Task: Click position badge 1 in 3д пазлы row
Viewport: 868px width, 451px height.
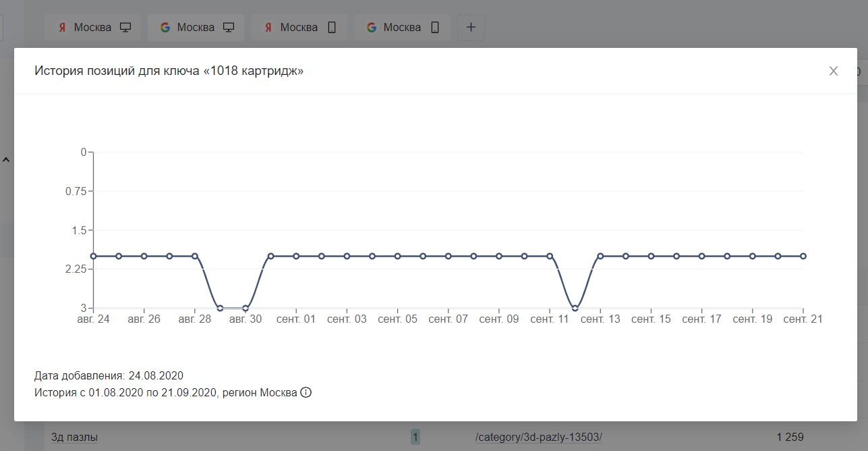Action: pyautogui.click(x=415, y=437)
